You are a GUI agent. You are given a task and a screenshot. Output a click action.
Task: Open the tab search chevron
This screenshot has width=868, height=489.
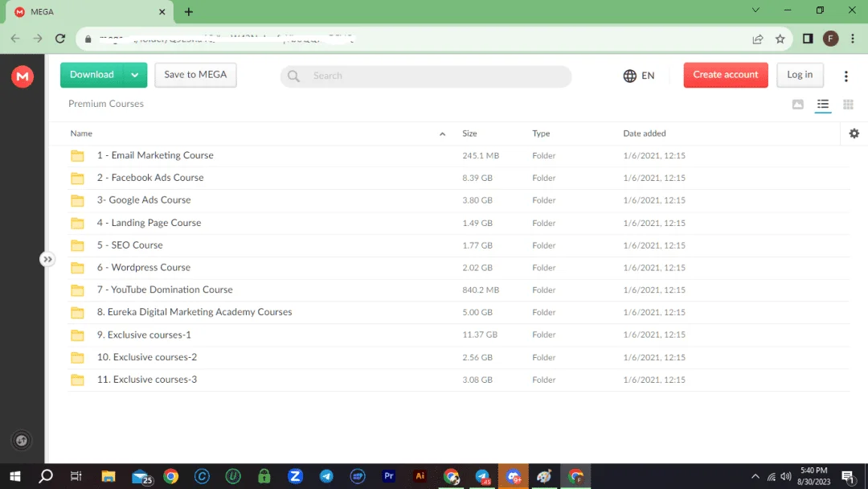point(755,10)
